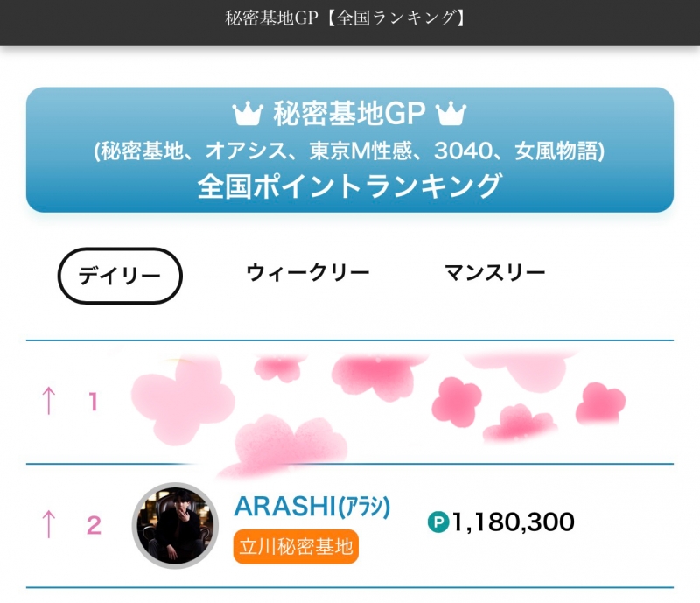
Task: Open details for rank 1 entry
Action: (350, 403)
